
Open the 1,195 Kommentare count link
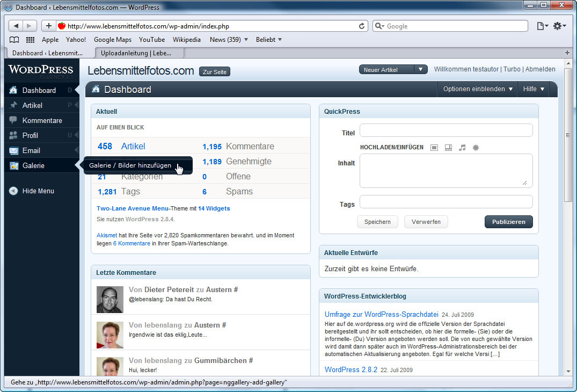(238, 146)
